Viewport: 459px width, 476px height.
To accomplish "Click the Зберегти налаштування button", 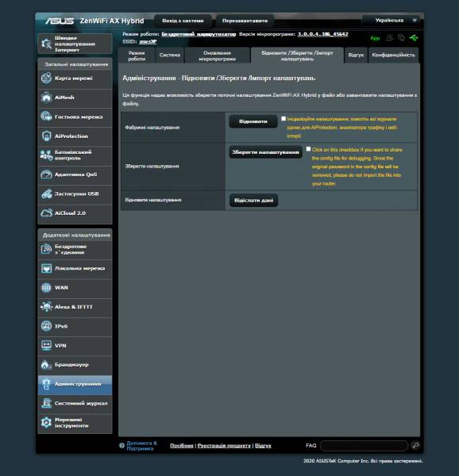I will (x=265, y=152).
